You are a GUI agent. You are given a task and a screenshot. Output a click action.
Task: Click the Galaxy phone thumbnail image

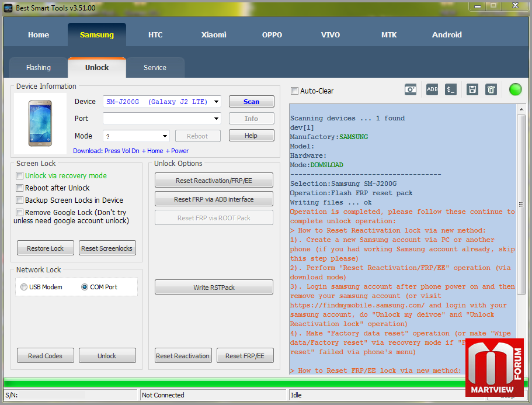(x=40, y=123)
